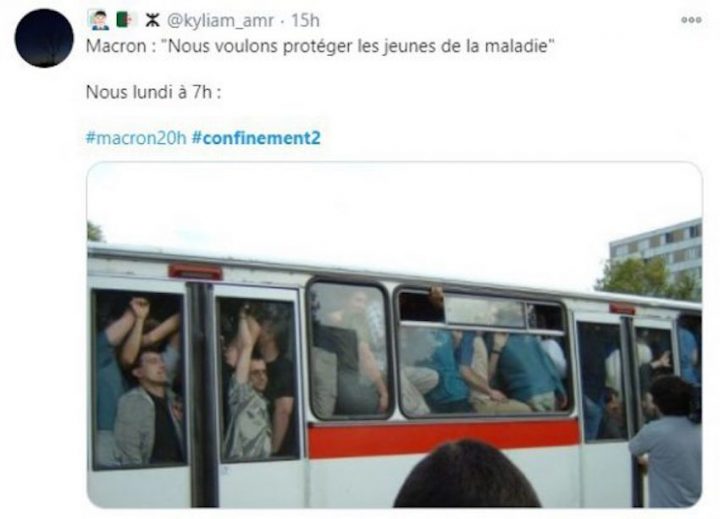Click the building in photo's corner
Screen dimensions: 720x519
[656, 252]
